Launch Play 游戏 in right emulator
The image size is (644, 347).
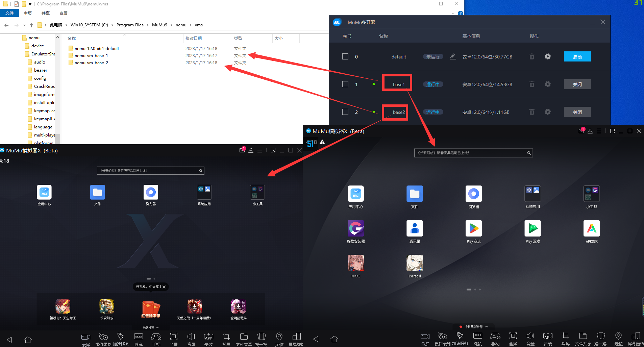tap(532, 228)
